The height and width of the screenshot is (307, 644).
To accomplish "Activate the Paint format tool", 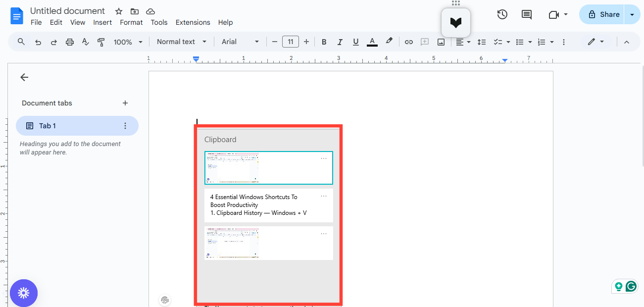I will [x=101, y=42].
